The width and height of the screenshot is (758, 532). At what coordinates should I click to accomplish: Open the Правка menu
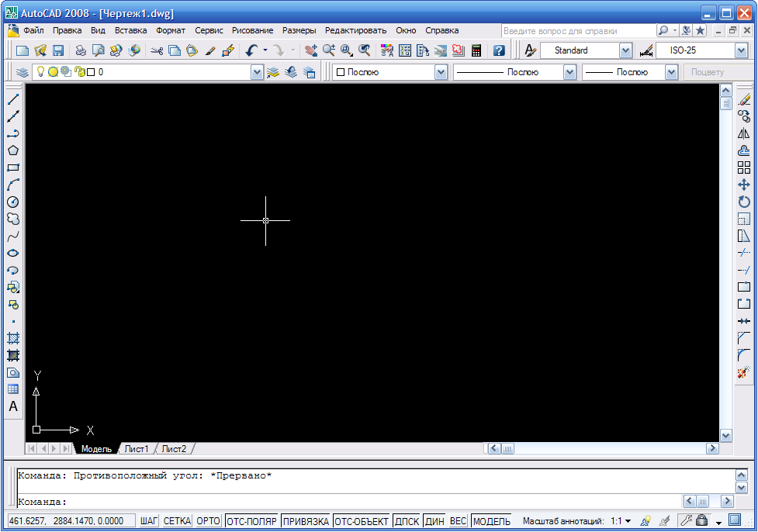(67, 30)
